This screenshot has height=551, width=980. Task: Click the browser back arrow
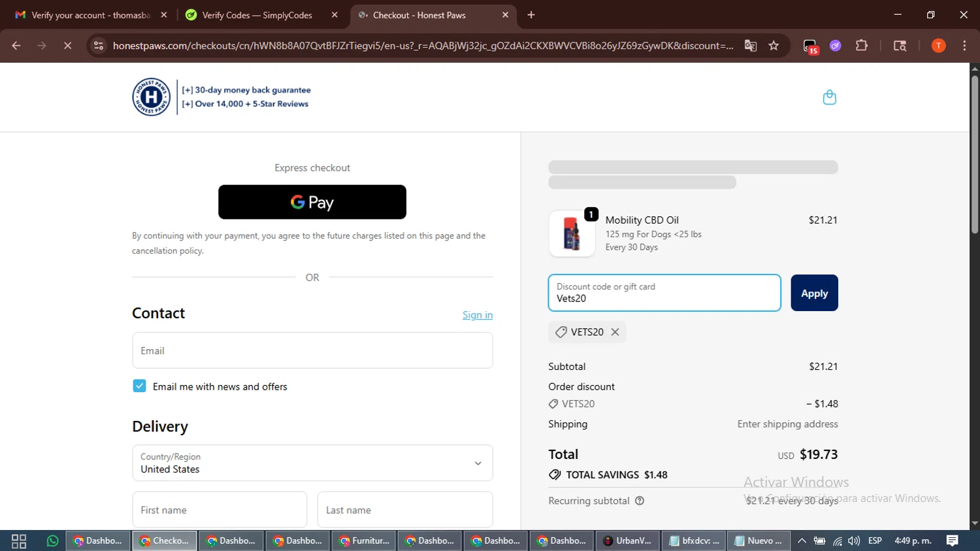tap(16, 46)
